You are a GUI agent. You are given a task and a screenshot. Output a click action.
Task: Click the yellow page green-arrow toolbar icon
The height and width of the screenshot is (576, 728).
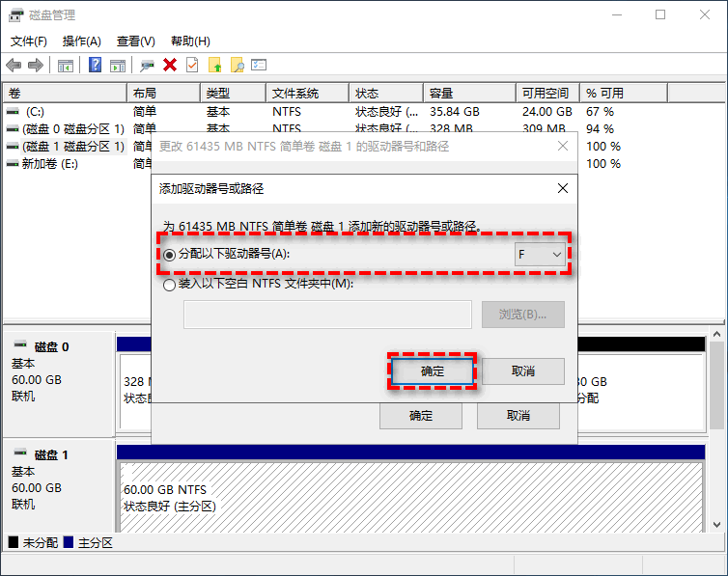(214, 65)
